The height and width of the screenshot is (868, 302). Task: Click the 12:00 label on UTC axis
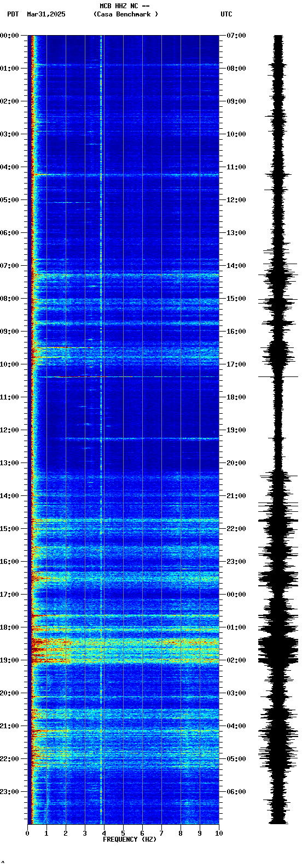236,200
